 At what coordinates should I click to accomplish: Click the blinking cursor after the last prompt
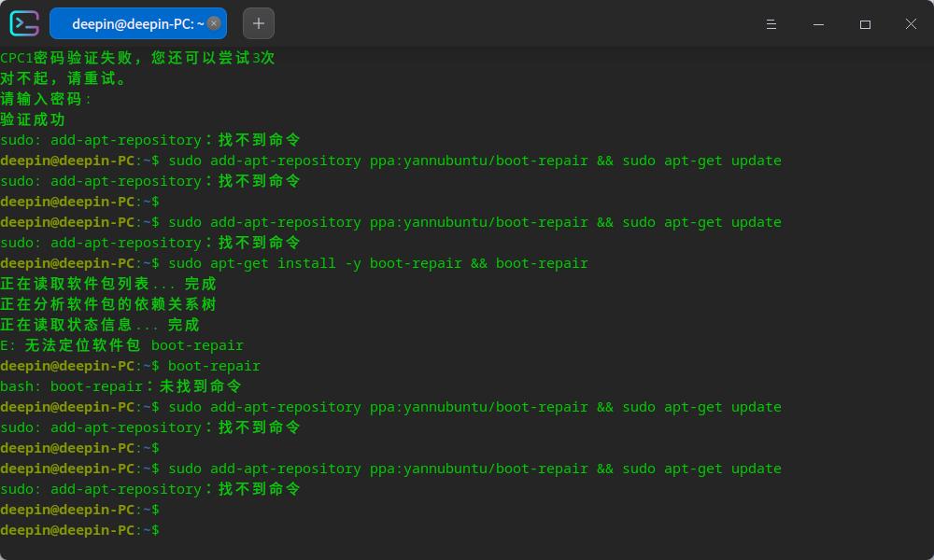[x=168, y=529]
